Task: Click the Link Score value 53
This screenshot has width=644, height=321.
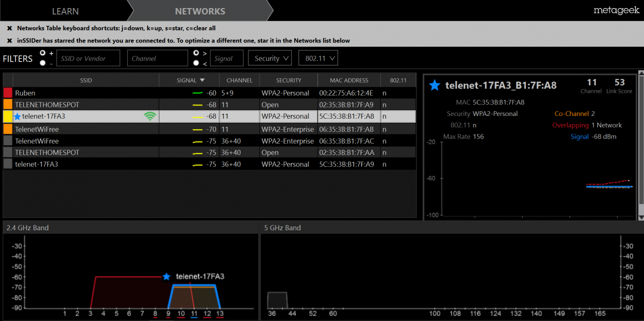Action: pyautogui.click(x=620, y=82)
